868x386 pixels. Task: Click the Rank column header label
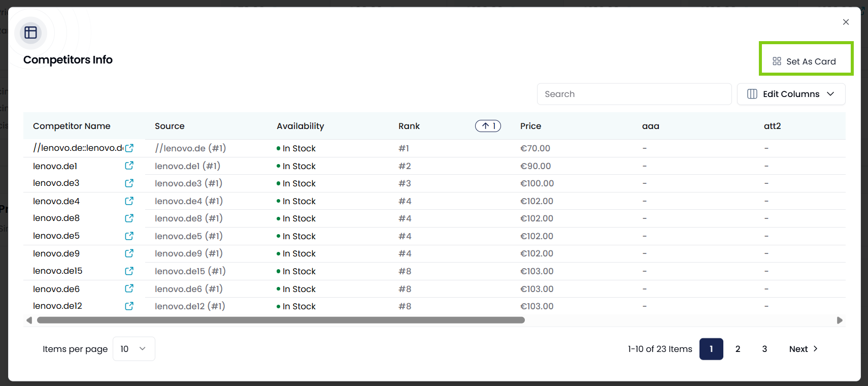(409, 126)
